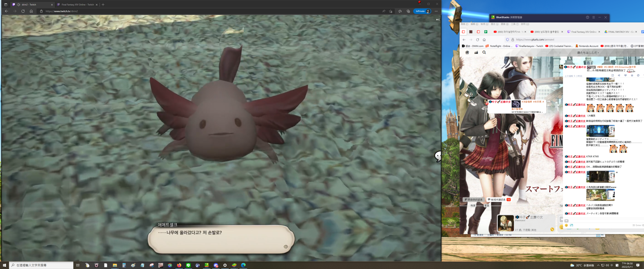Open the emoticon picker in reply box
Screen dimensions: 644x269
tap(566, 225)
